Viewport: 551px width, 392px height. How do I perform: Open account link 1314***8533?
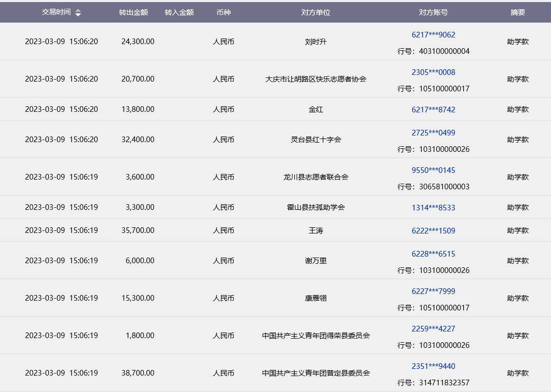point(433,208)
